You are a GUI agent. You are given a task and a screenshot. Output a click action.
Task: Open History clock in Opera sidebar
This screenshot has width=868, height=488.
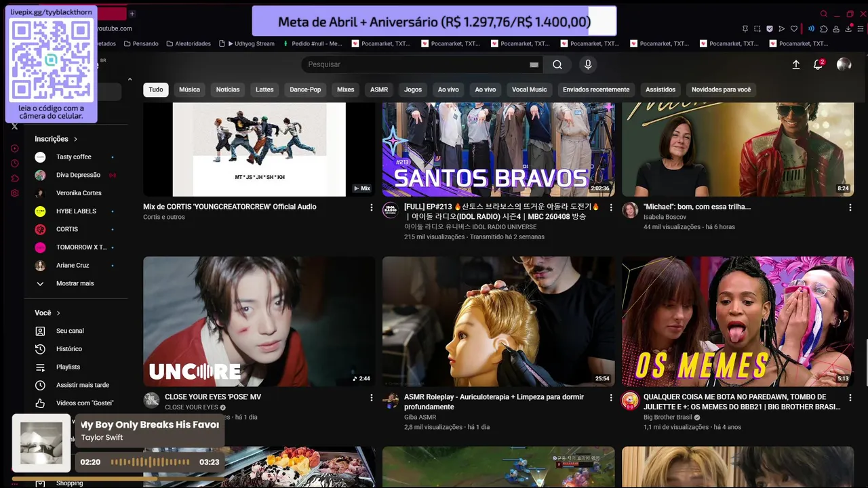point(14,163)
